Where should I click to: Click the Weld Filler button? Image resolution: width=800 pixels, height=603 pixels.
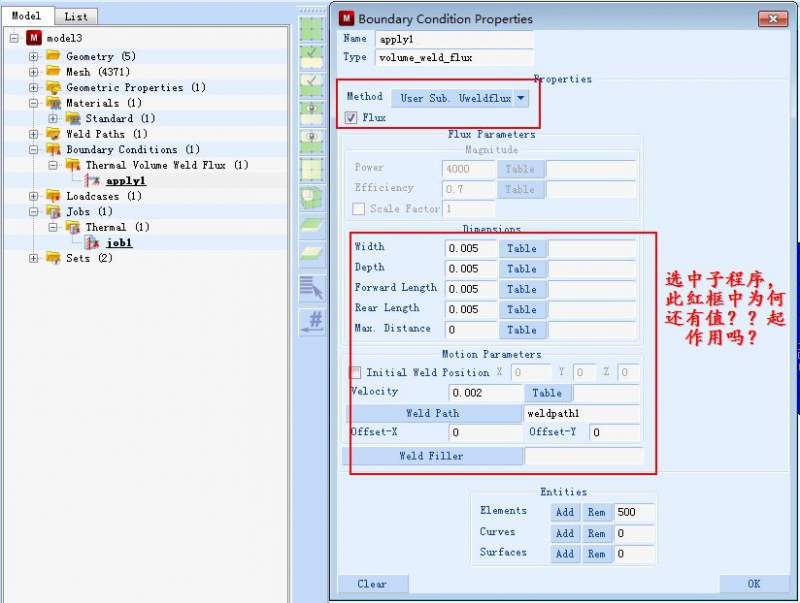point(433,456)
